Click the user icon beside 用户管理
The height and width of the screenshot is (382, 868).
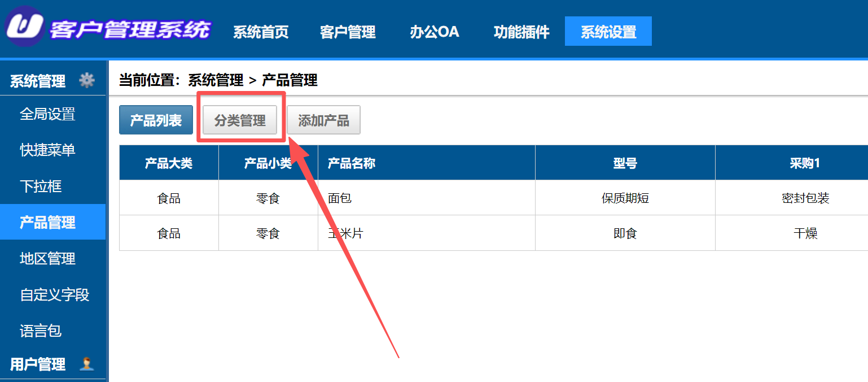click(x=86, y=363)
